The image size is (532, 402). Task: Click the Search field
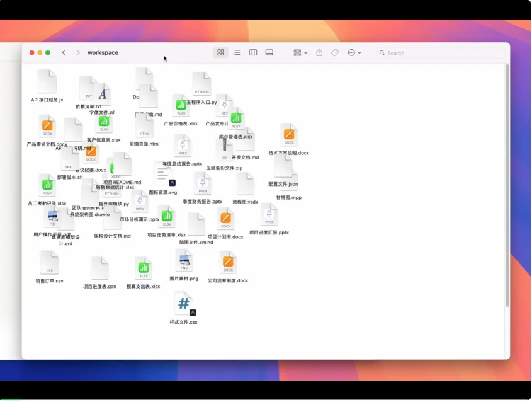pos(441,53)
